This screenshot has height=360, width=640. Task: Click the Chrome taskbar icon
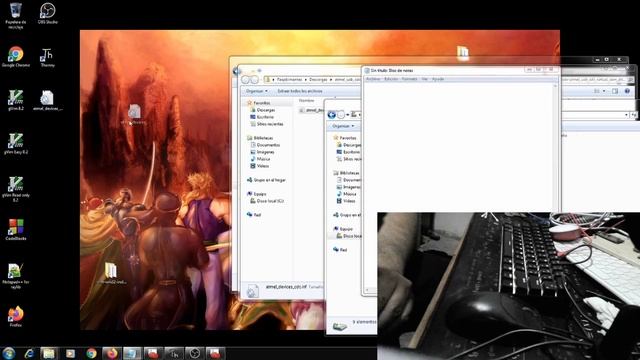[x=91, y=353]
